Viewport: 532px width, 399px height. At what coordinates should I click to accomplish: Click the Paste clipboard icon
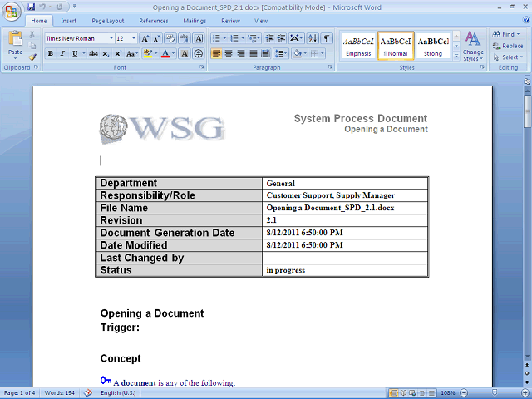pos(15,39)
